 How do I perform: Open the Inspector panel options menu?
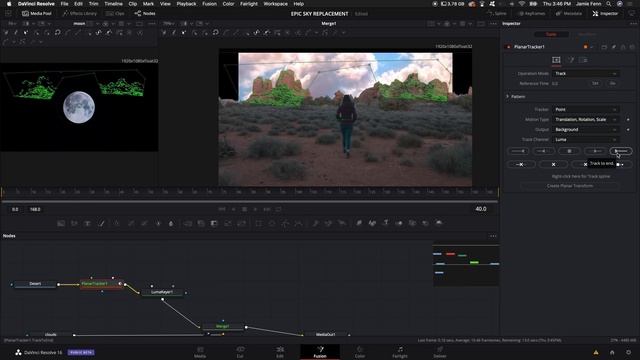click(x=633, y=24)
